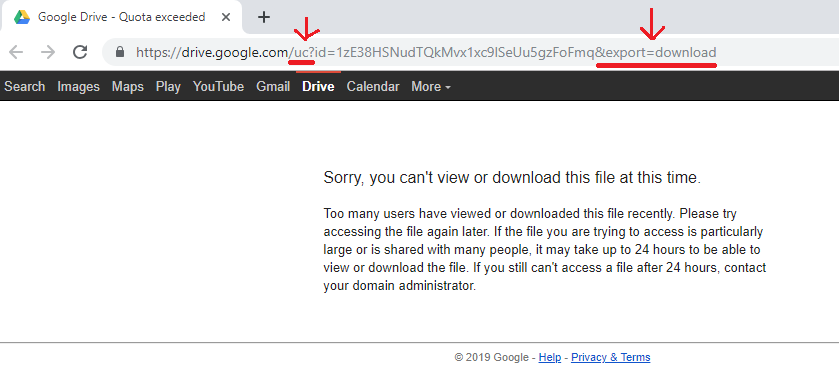This screenshot has width=839, height=385.
Task: Click the padlock site security icon
Action: (120, 52)
